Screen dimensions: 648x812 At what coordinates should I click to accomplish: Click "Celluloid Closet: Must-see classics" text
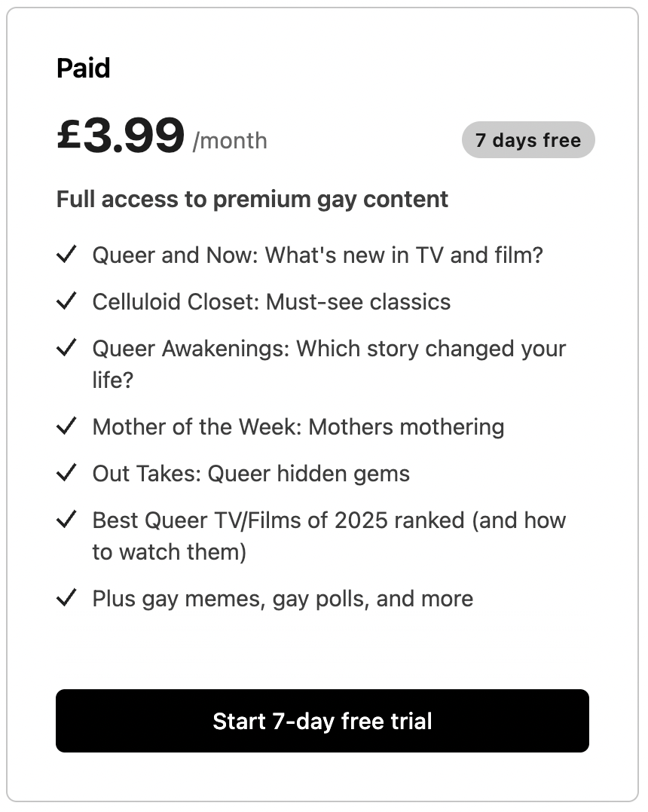point(271,302)
